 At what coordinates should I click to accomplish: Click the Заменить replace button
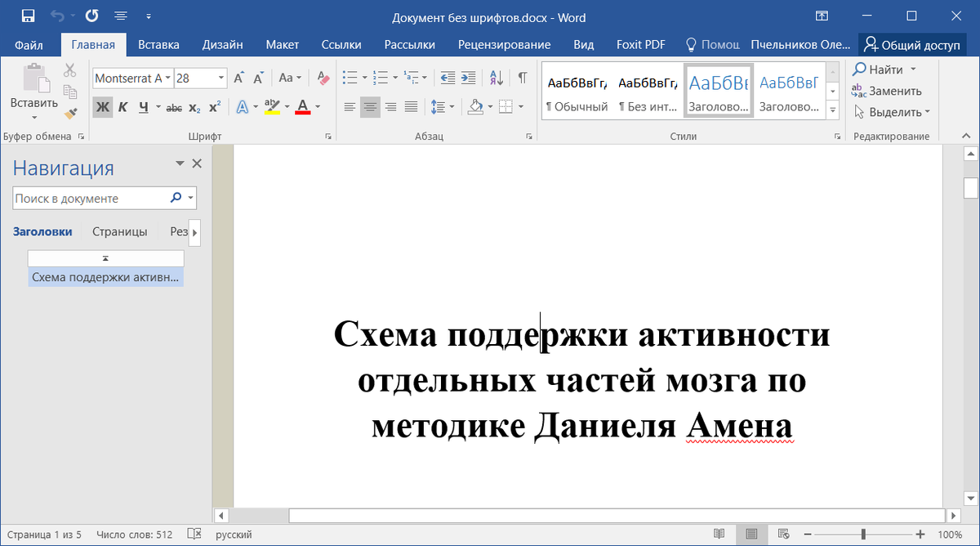[887, 91]
